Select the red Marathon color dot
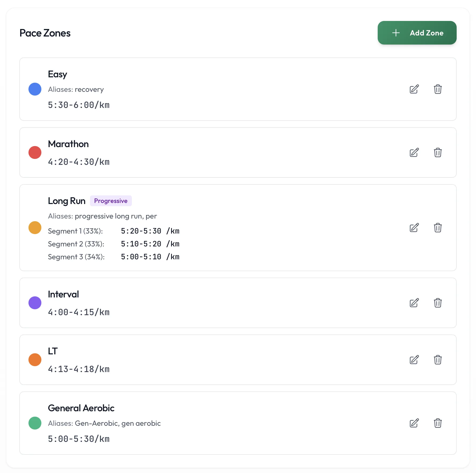The width and height of the screenshot is (476, 473). pyautogui.click(x=35, y=152)
